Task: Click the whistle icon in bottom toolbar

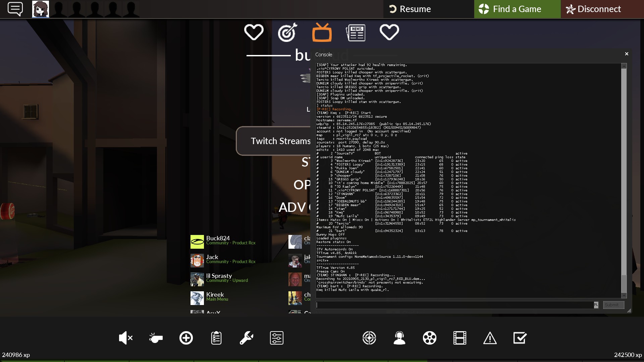Action: 156,338
